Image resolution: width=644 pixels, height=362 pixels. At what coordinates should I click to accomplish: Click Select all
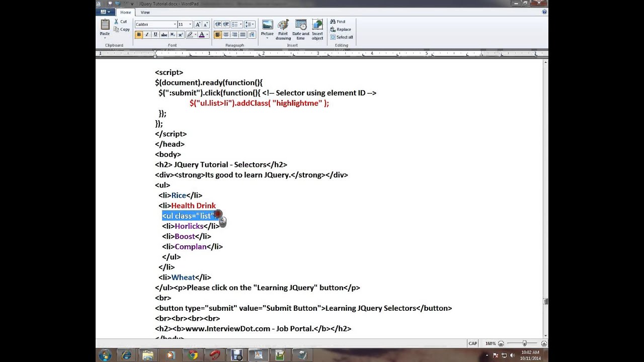[342, 37]
